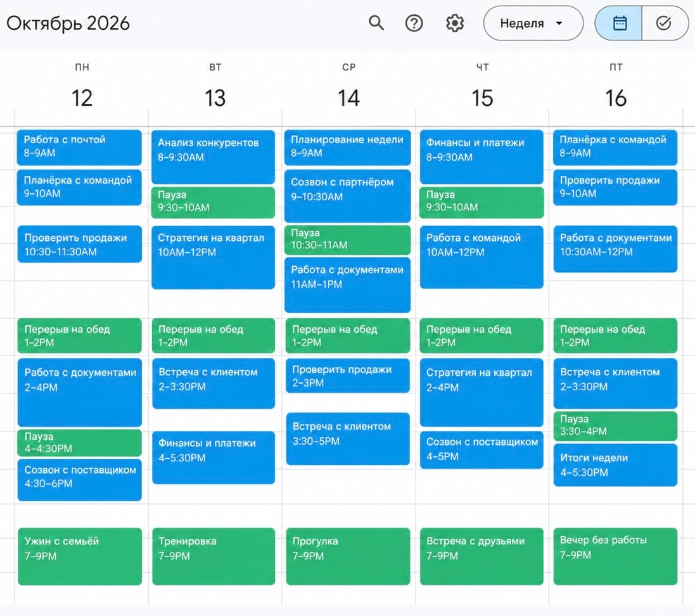This screenshot has height=616, width=695.
Task: Open Встреча с клиентом 3:30–5PM event
Action: (x=348, y=439)
